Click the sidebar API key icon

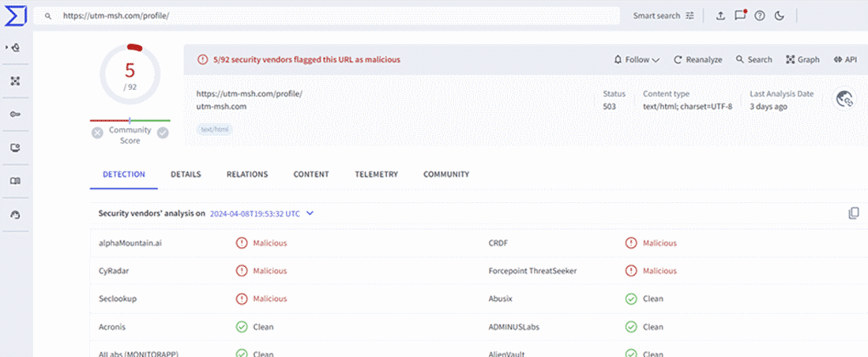[16, 115]
